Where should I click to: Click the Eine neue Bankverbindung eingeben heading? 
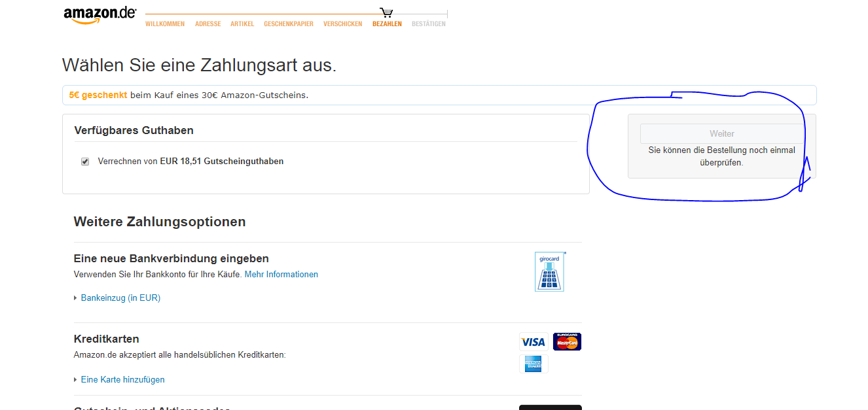click(x=172, y=258)
